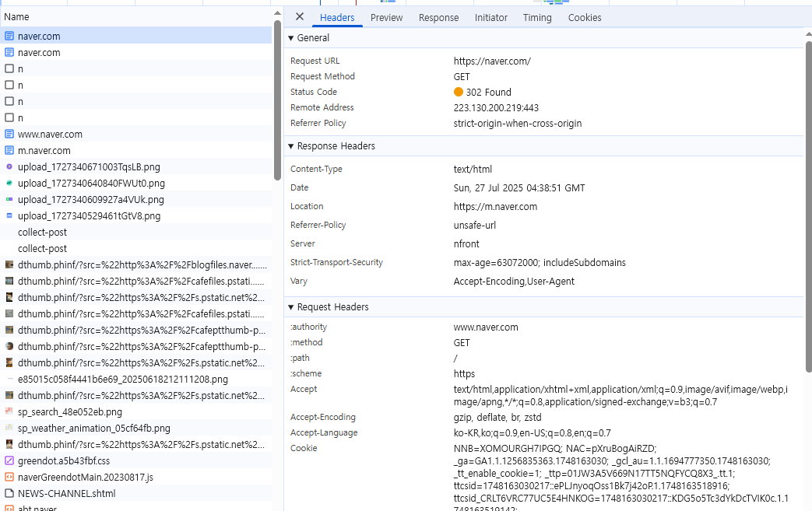Click the Remote Address value 223.130.200.219:443

[x=496, y=107]
